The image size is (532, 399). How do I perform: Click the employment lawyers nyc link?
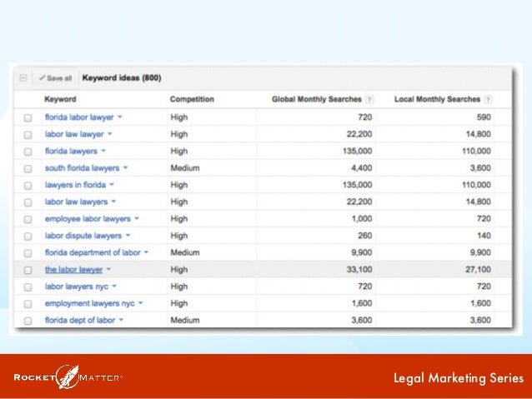pos(89,303)
